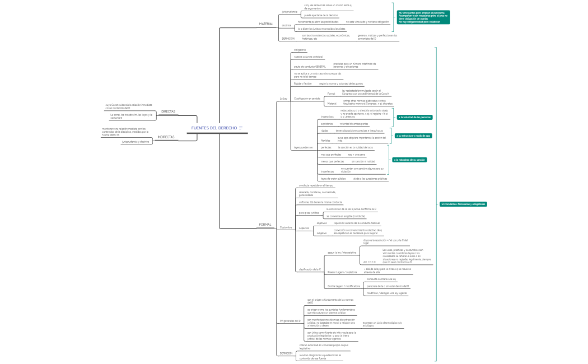Viewport: 588px width, 364px height.
Task: Select the MATERIAL branch topic
Action: pyautogui.click(x=265, y=24)
